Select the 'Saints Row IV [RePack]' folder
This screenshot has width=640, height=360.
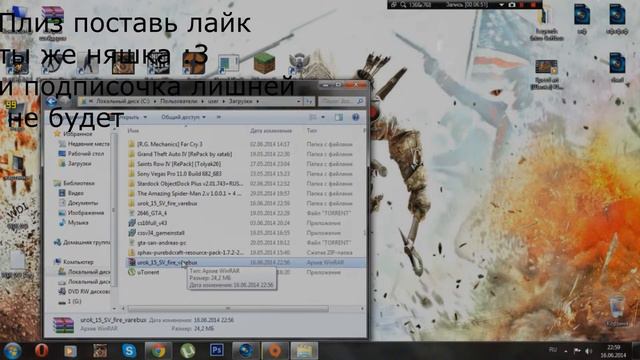(x=174, y=164)
